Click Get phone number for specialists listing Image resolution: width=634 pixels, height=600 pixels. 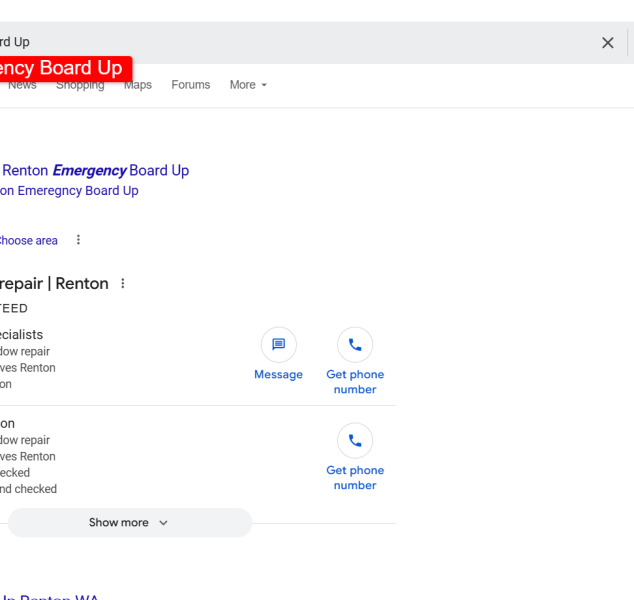click(x=355, y=382)
